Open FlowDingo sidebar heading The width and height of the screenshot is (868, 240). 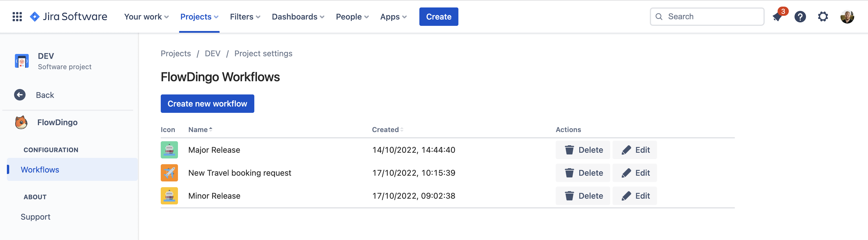pyautogui.click(x=57, y=122)
